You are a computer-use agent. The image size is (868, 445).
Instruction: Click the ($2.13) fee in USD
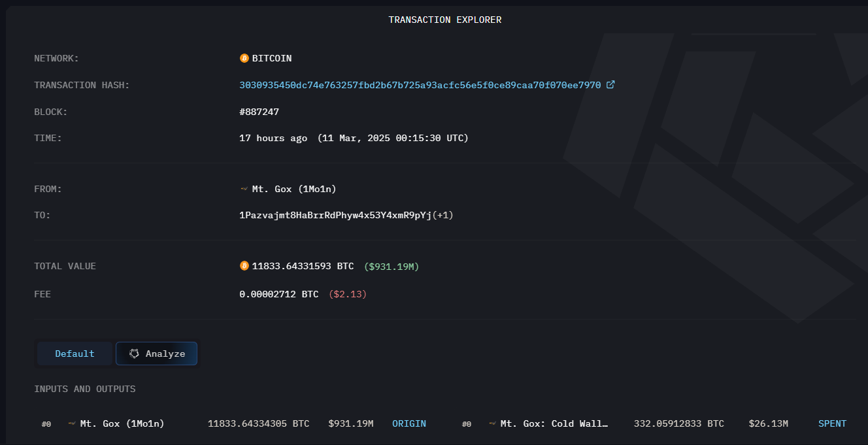(x=348, y=294)
